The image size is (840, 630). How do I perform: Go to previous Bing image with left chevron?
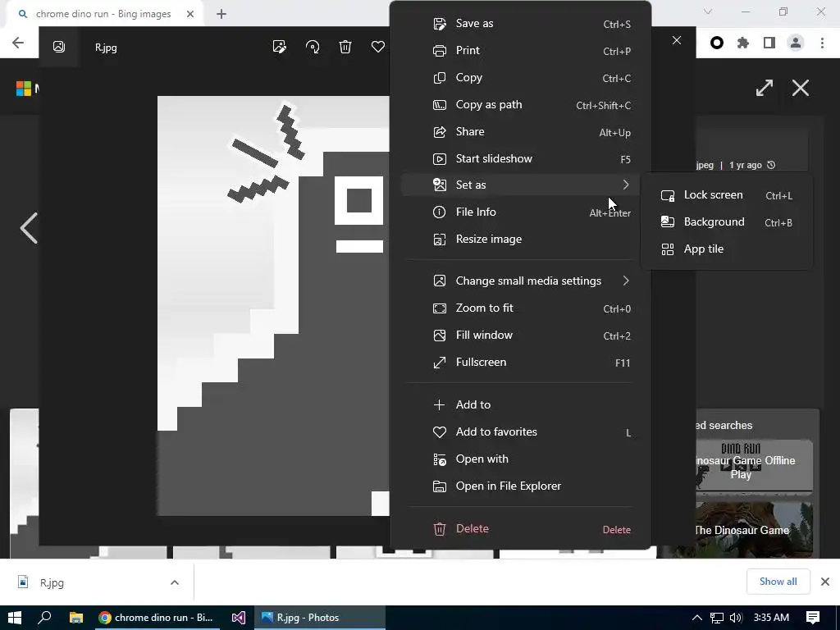tap(29, 228)
